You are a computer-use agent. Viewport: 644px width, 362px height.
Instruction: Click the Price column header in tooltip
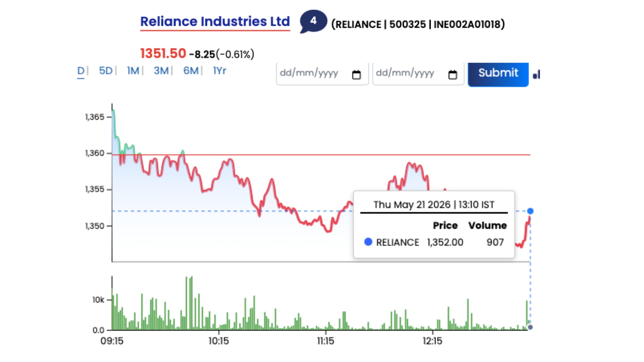click(445, 225)
